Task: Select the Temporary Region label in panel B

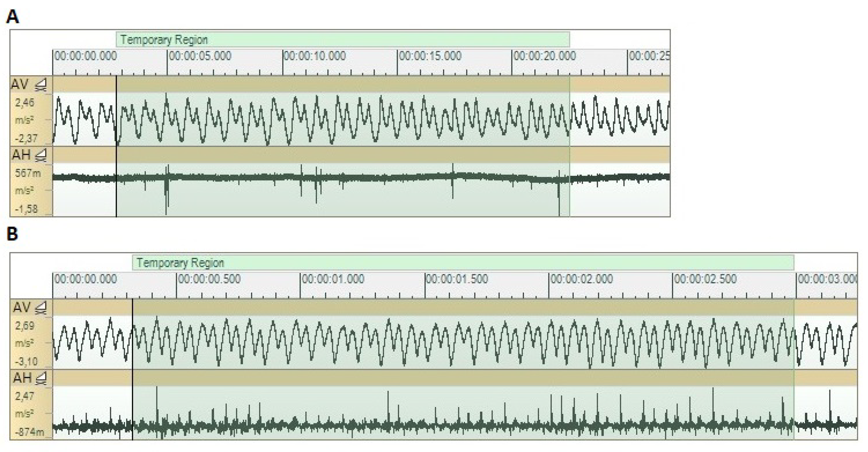Action: (180, 263)
